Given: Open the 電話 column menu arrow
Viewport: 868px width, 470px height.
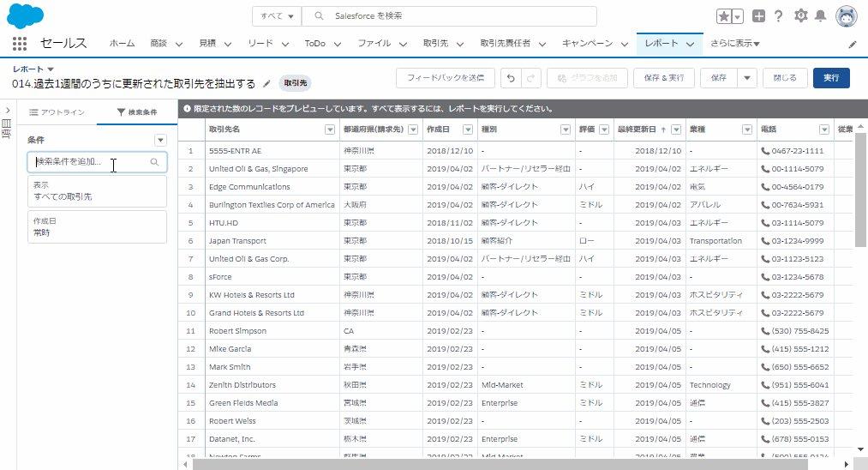Looking at the screenshot, I should 824,130.
